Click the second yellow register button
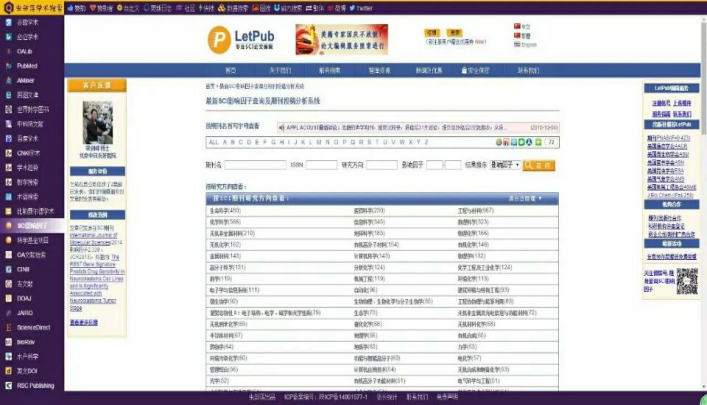Screen dimensions: 707x405 pos(454,32)
